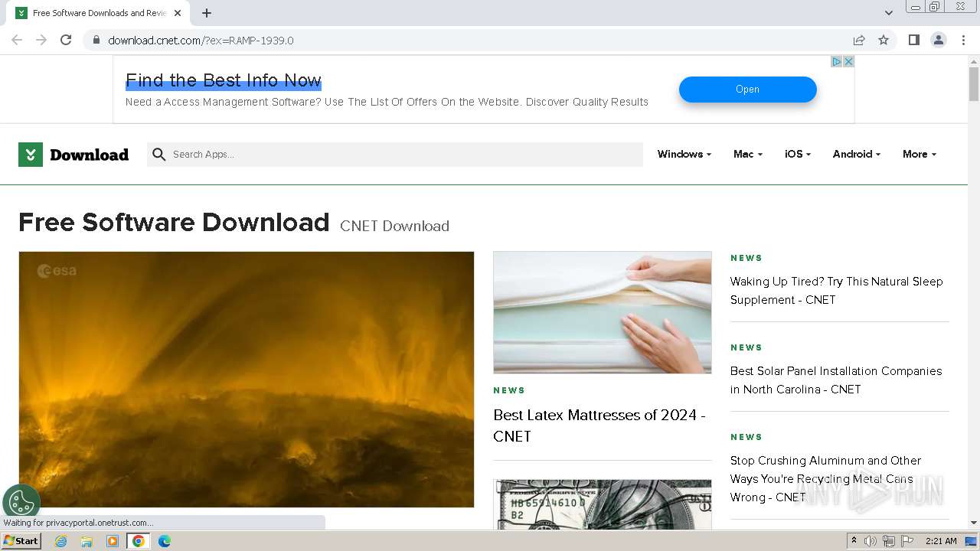The height and width of the screenshot is (551, 980).
Task: Expand the Mac dropdown menu
Action: click(x=747, y=154)
